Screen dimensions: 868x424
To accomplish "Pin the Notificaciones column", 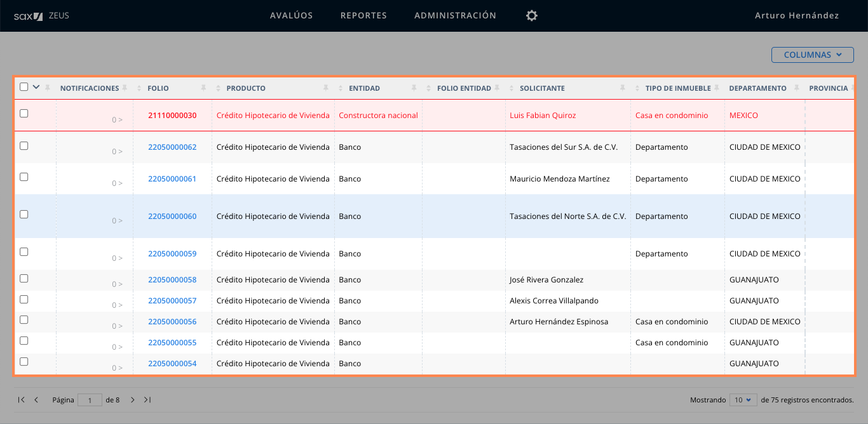I will 125,88.
